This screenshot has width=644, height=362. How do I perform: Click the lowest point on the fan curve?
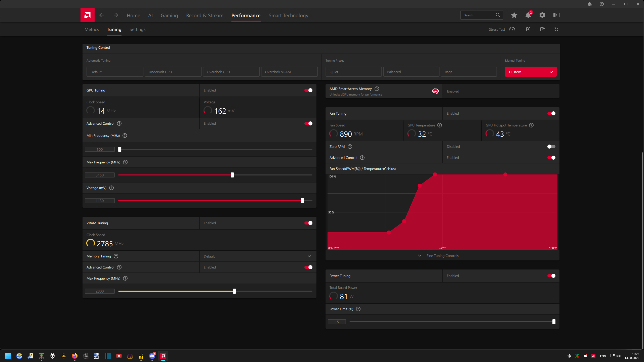click(x=389, y=233)
